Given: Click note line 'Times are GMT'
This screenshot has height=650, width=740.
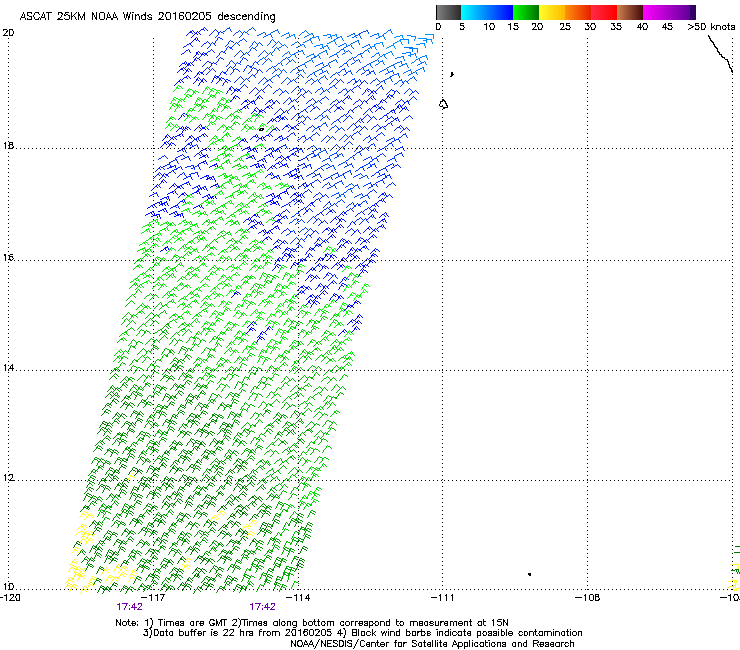Looking at the screenshot, I should tap(193, 623).
